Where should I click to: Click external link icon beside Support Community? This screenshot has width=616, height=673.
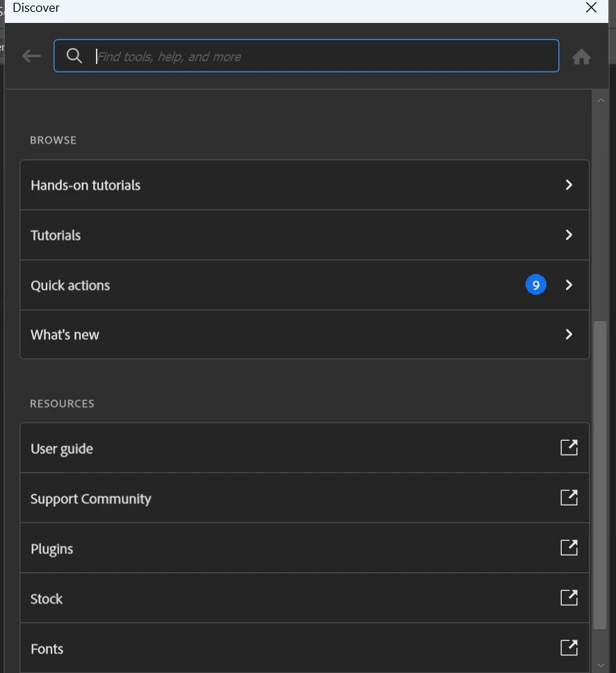coord(569,498)
